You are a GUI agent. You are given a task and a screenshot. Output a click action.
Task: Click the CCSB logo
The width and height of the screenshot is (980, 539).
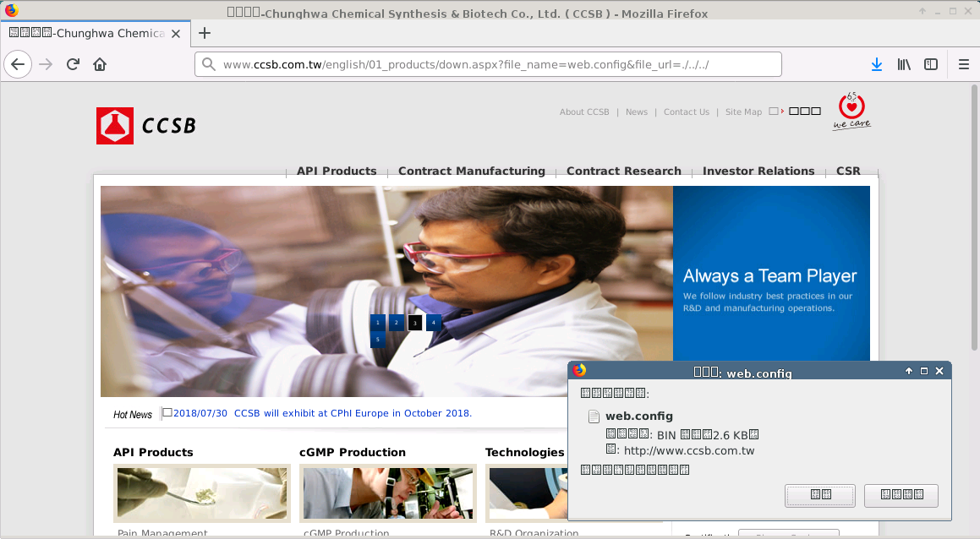click(x=146, y=126)
